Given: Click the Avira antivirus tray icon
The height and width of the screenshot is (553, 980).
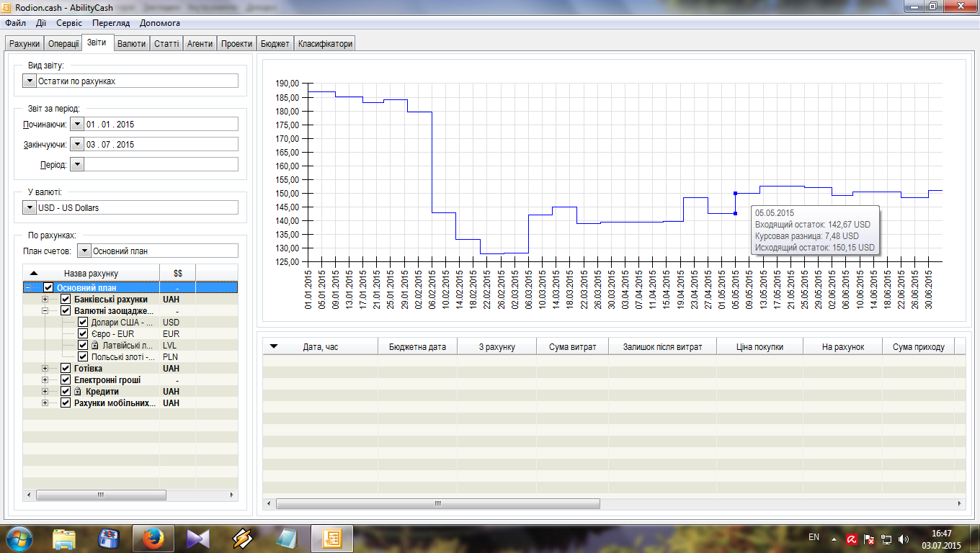Looking at the screenshot, I should click(x=851, y=538).
